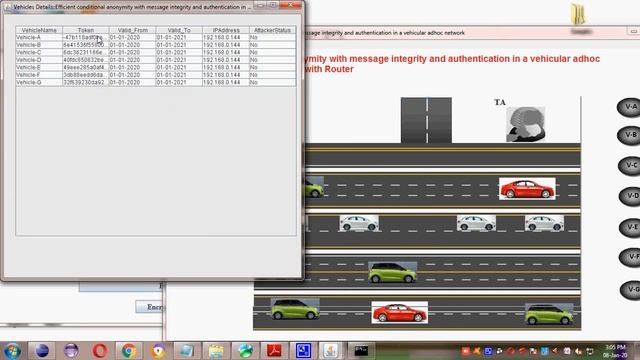Open Opera browser from taskbar

[100, 351]
